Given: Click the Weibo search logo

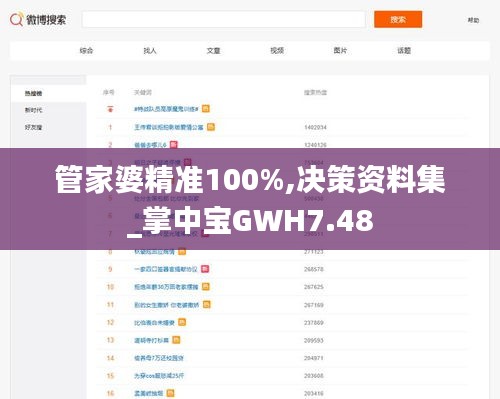Looking at the screenshot, I should tap(38, 20).
